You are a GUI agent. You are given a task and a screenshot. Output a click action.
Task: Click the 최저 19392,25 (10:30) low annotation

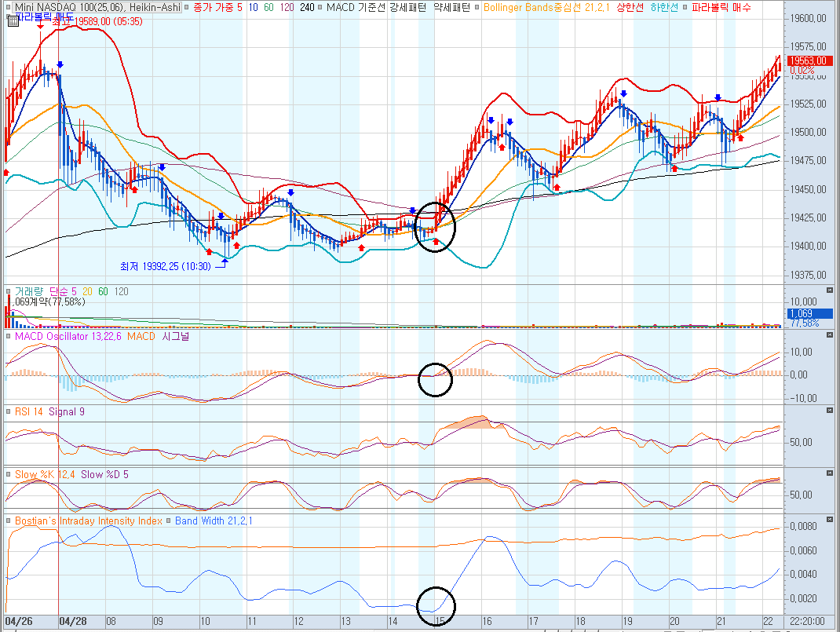(166, 266)
